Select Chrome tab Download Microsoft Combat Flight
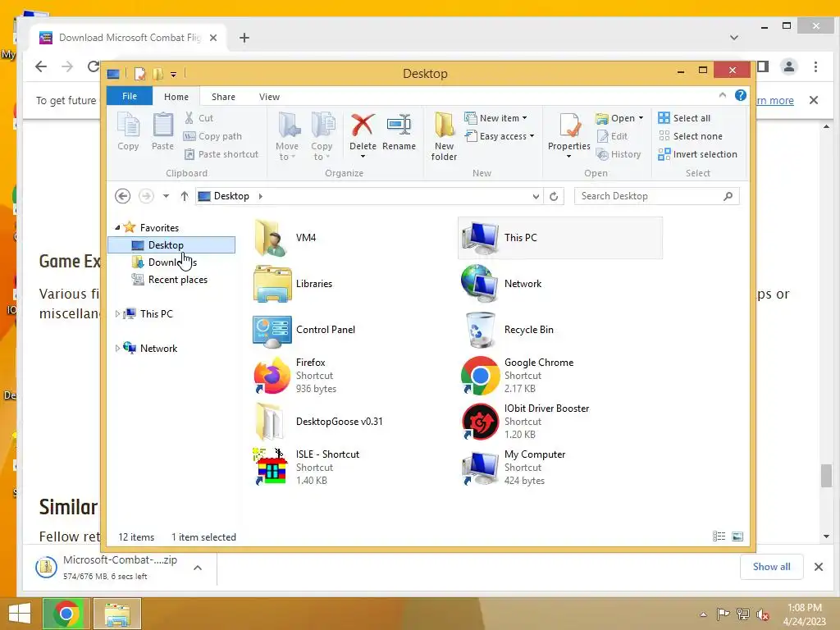The image size is (840, 630). pyautogui.click(x=129, y=38)
